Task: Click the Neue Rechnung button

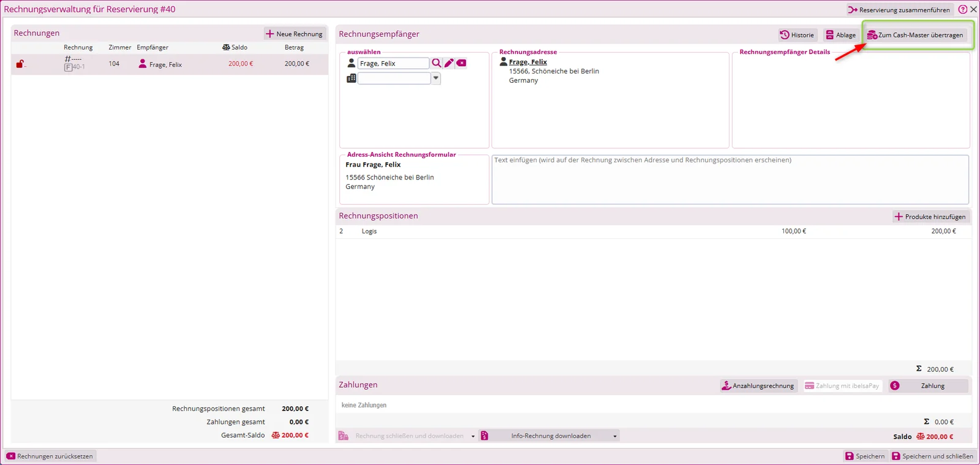Action: click(x=294, y=34)
